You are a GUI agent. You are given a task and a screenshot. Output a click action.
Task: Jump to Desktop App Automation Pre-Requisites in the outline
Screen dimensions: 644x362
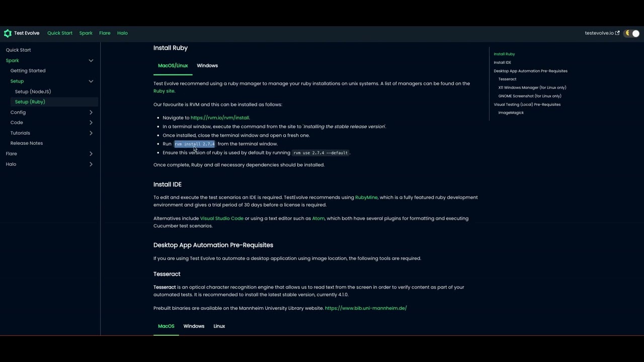tap(530, 71)
